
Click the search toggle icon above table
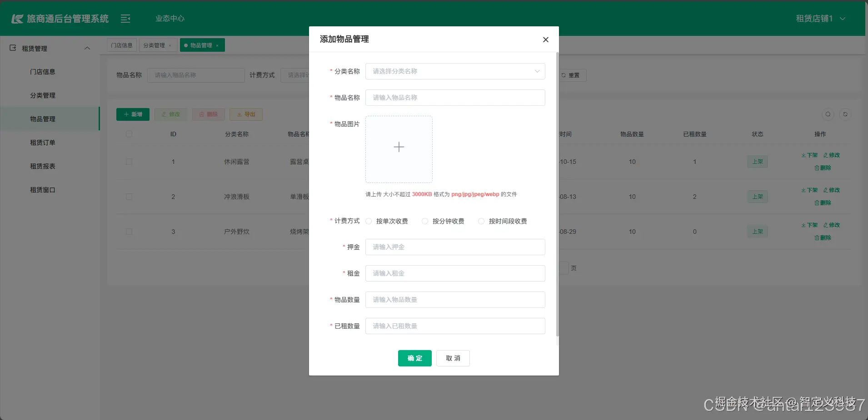pyautogui.click(x=828, y=114)
